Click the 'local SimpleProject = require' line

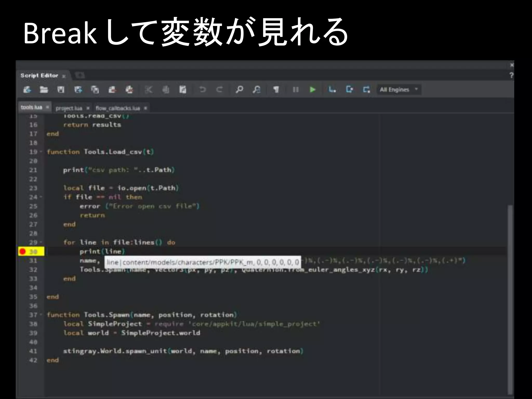coord(192,324)
